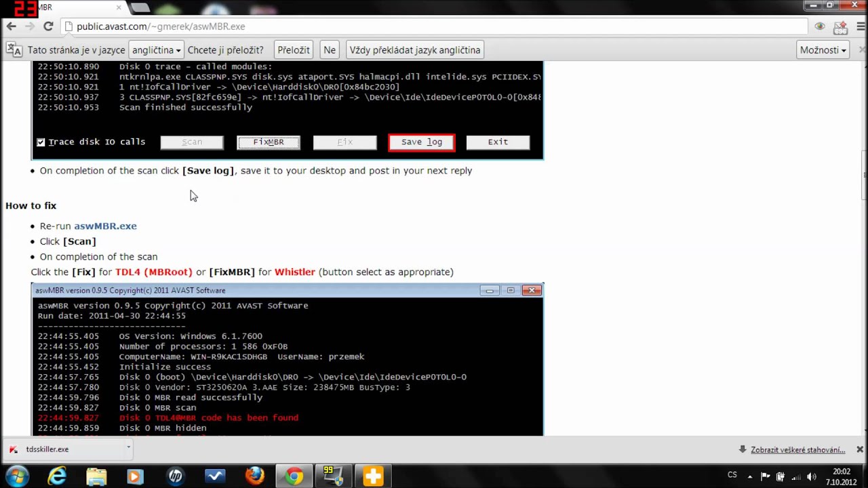Viewport: 868px width, 488px height.
Task: Click the "How to fix" heading
Action: (31, 205)
